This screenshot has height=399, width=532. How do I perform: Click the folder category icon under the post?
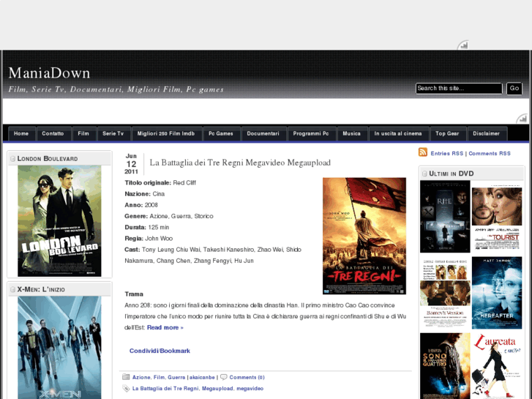coord(126,377)
